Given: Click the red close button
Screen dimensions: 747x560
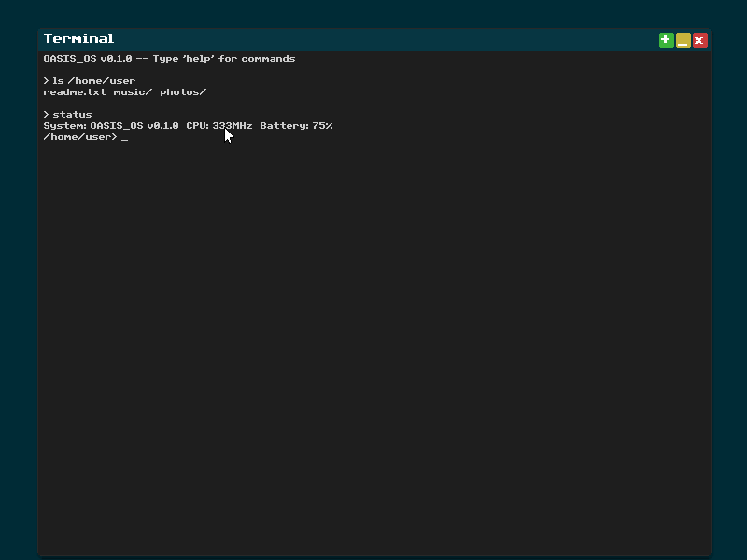Looking at the screenshot, I should pyautogui.click(x=698, y=39).
